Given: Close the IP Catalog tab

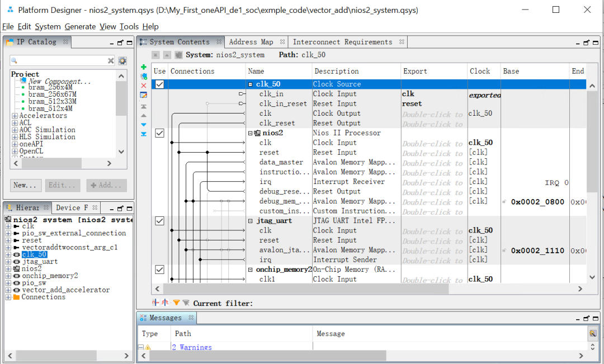Looking at the screenshot, I should (x=65, y=41).
